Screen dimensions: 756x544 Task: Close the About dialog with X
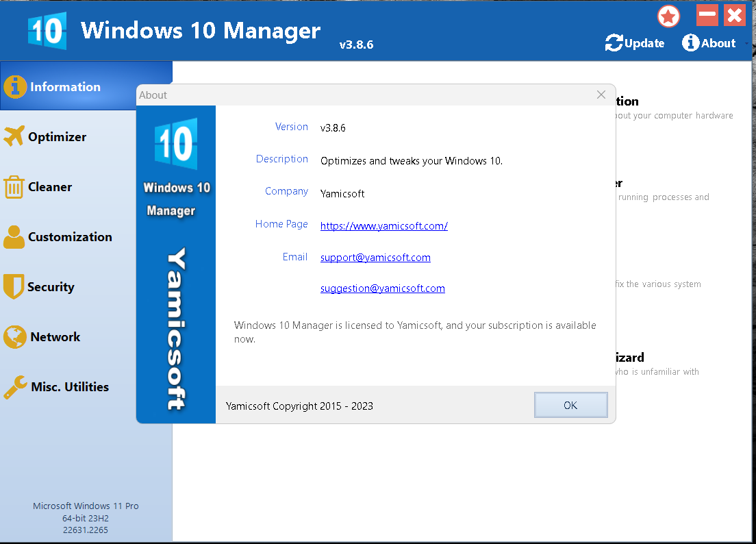coord(601,95)
